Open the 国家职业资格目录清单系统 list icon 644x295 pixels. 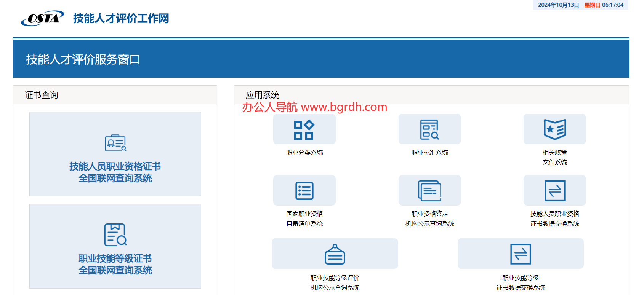(x=304, y=191)
